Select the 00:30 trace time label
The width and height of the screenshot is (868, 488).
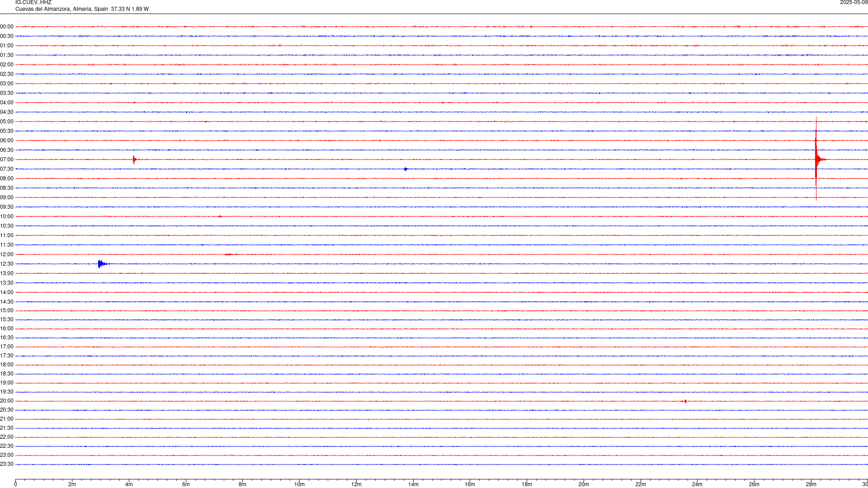[7, 36]
